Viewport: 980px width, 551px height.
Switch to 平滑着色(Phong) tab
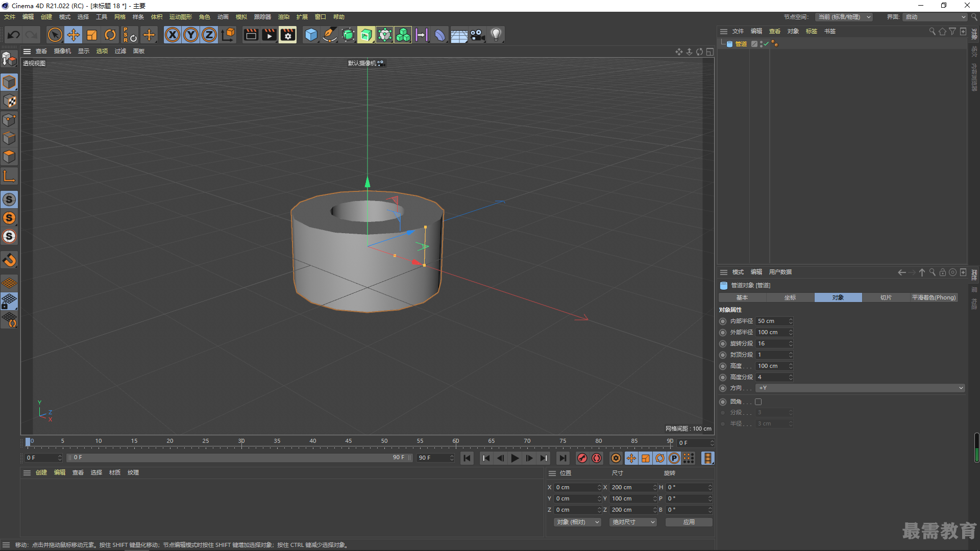tap(934, 297)
